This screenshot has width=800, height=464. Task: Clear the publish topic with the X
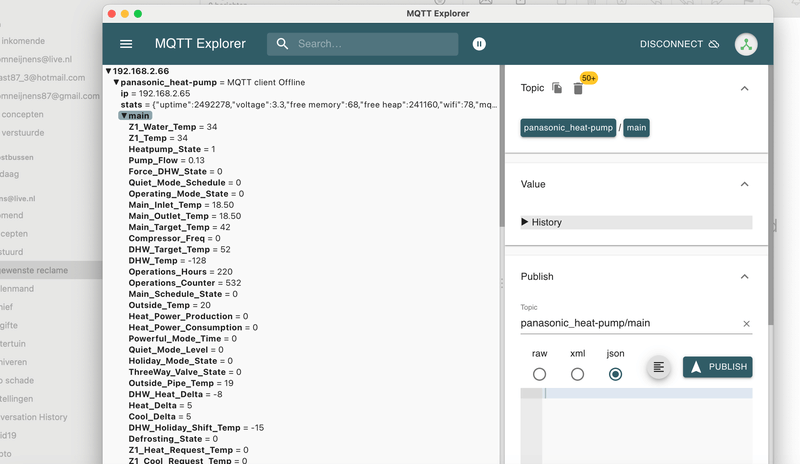[746, 324]
